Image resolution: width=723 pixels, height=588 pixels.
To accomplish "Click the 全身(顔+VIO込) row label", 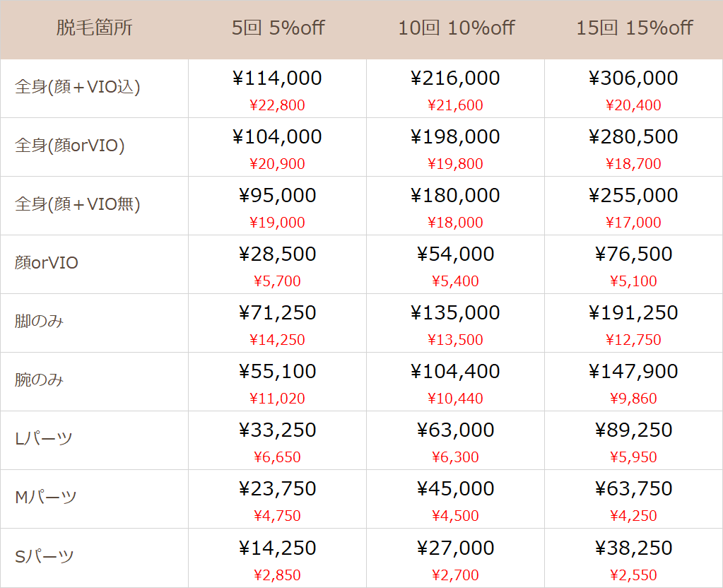I will tap(78, 87).
